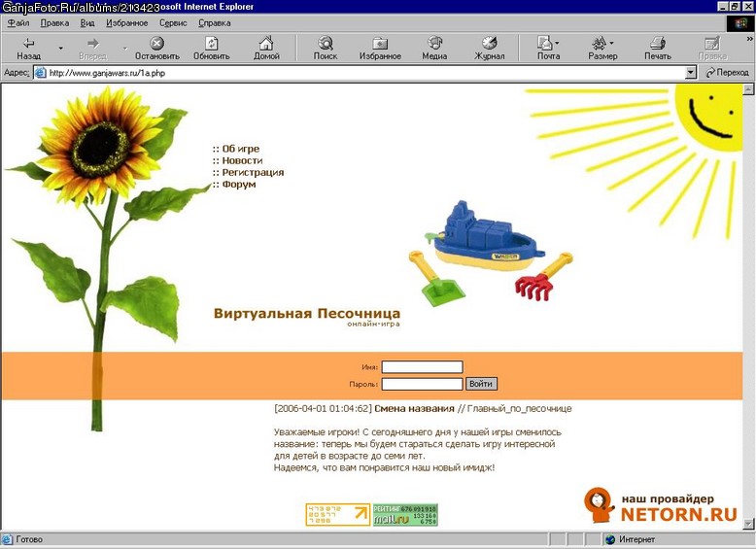
Task: Open the Назад history dropdown arrow
Action: [x=61, y=48]
